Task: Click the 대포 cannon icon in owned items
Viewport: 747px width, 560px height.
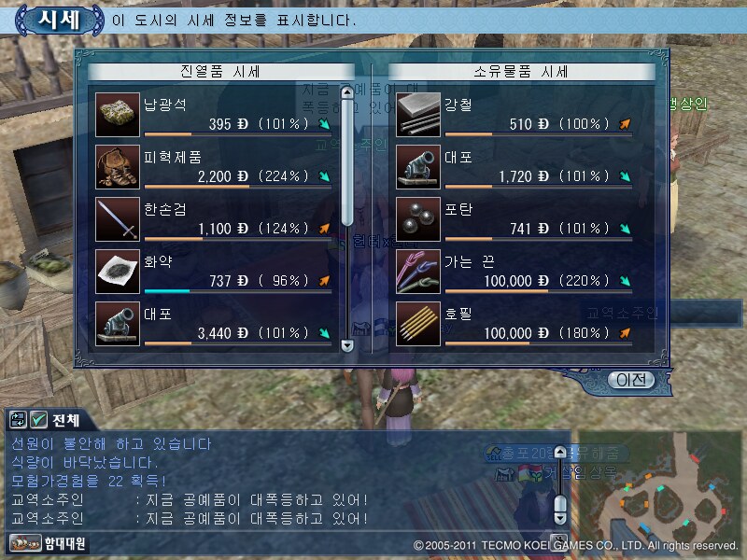Action: click(417, 167)
